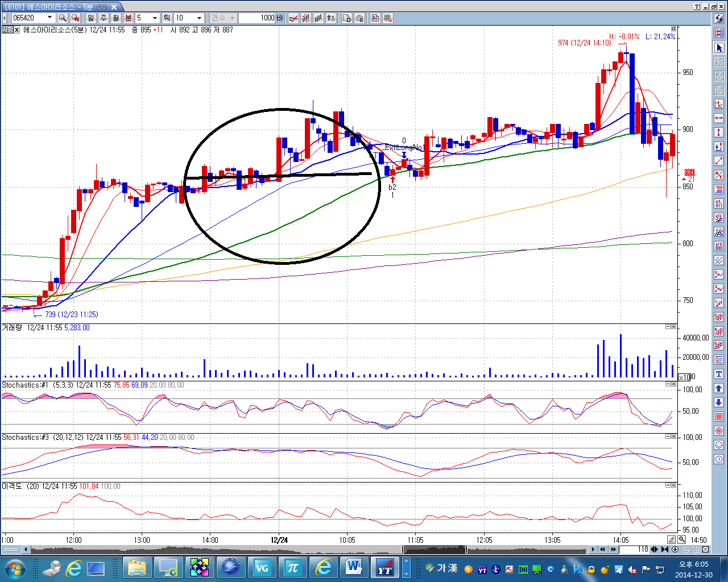728x582 pixels.
Task: Open Word from the Windows taskbar
Action: click(353, 567)
